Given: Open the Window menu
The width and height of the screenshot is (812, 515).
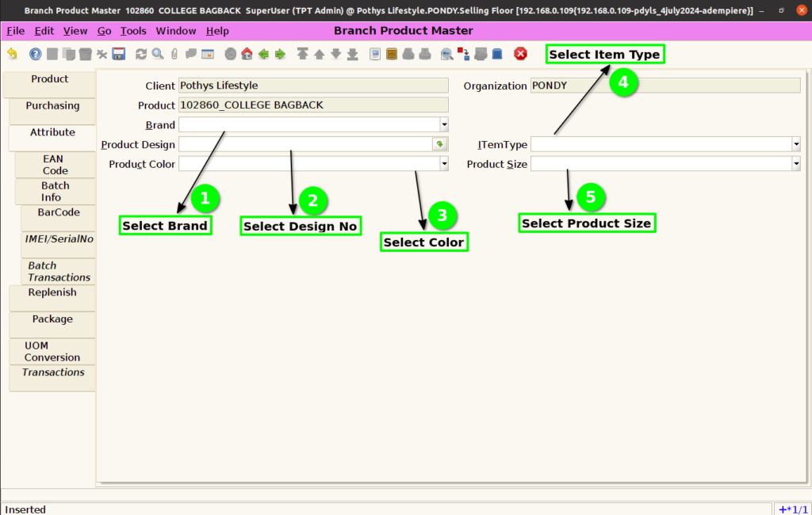Looking at the screenshot, I should (x=176, y=31).
